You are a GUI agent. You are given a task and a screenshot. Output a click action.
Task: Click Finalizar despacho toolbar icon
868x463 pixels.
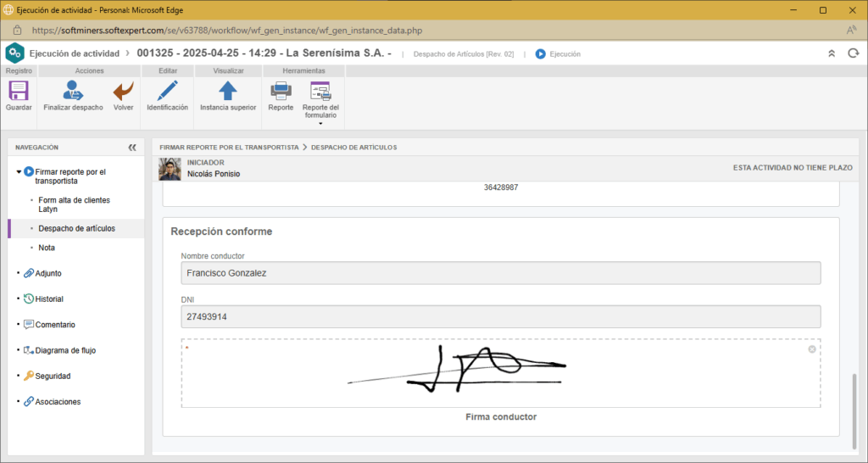point(73,92)
